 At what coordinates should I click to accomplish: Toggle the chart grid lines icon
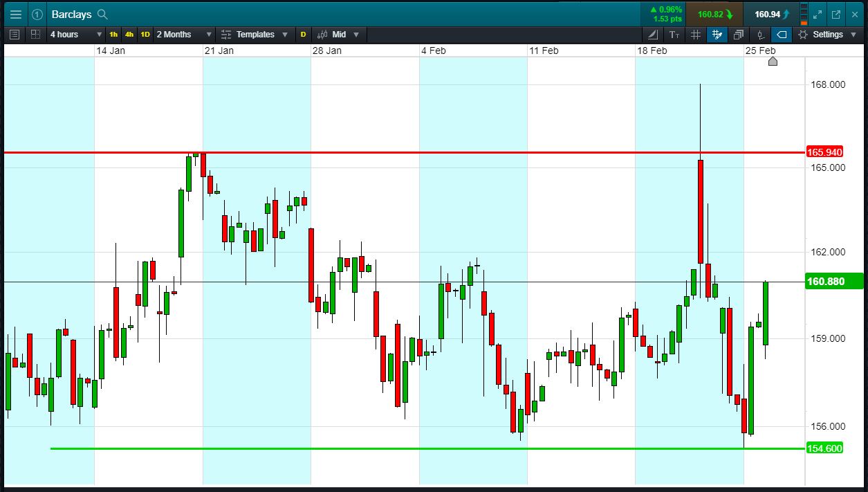pyautogui.click(x=696, y=35)
